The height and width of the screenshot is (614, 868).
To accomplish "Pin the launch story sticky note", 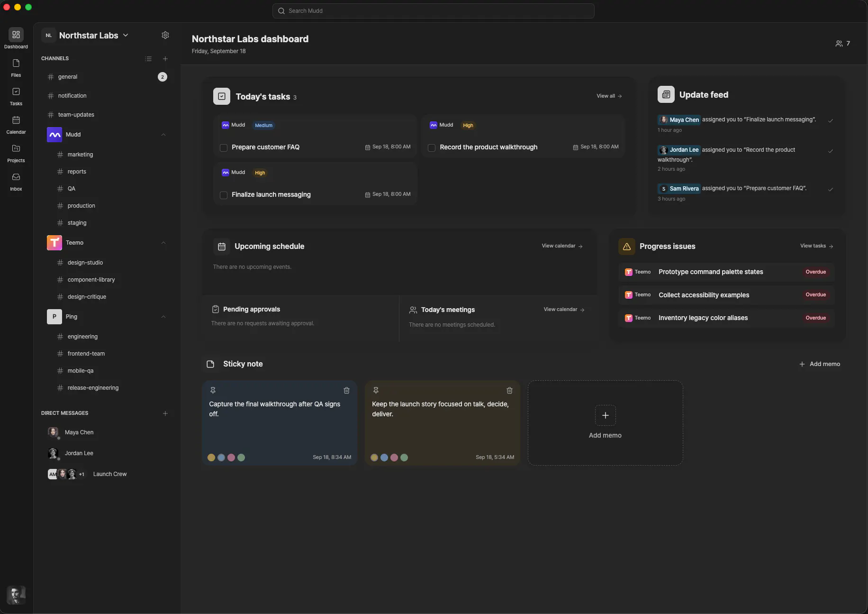I will click(376, 390).
